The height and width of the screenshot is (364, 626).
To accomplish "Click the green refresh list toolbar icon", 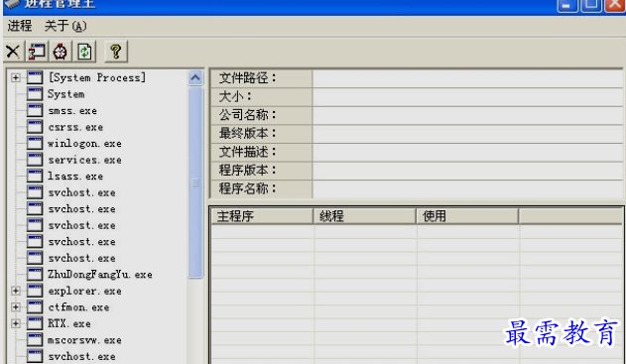I will click(84, 52).
